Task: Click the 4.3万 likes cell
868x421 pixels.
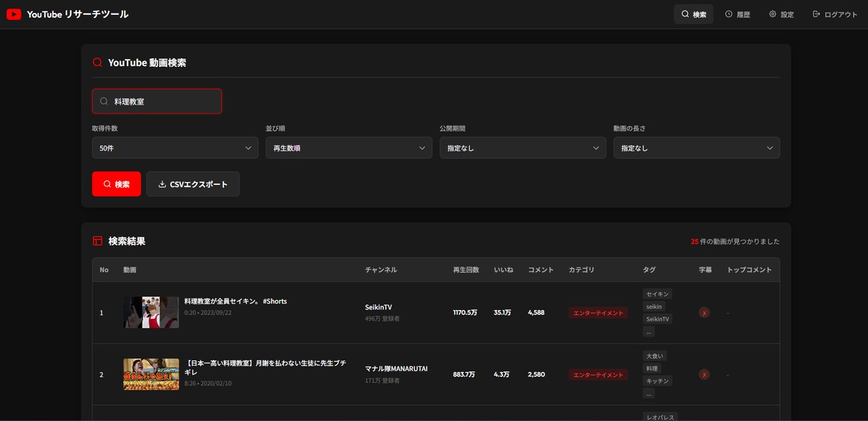Action: click(x=502, y=375)
